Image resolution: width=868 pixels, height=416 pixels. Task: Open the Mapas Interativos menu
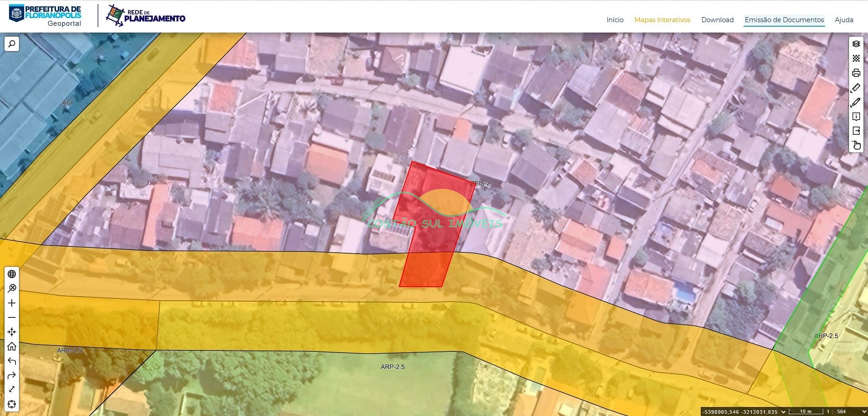662,20
